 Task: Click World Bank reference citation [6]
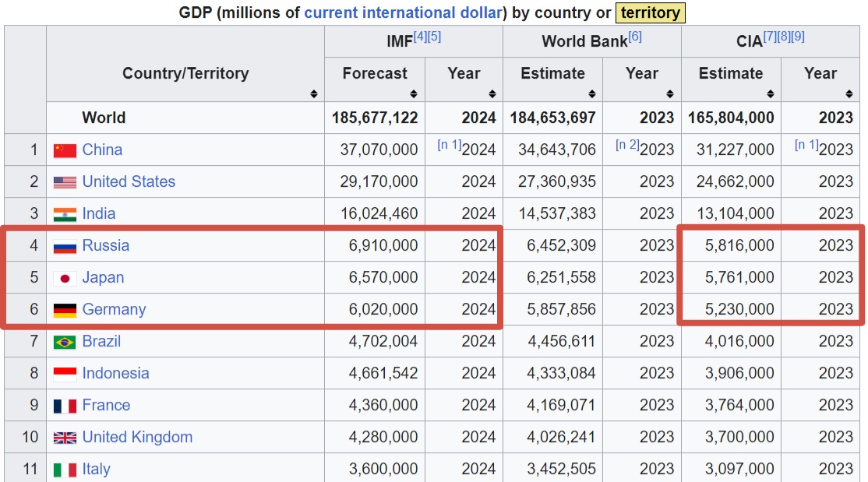click(635, 37)
